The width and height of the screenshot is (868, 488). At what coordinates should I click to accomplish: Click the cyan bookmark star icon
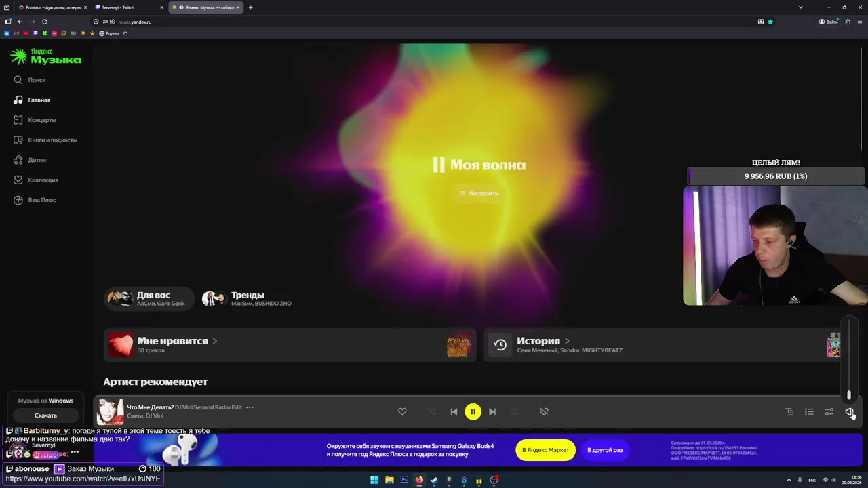770,22
